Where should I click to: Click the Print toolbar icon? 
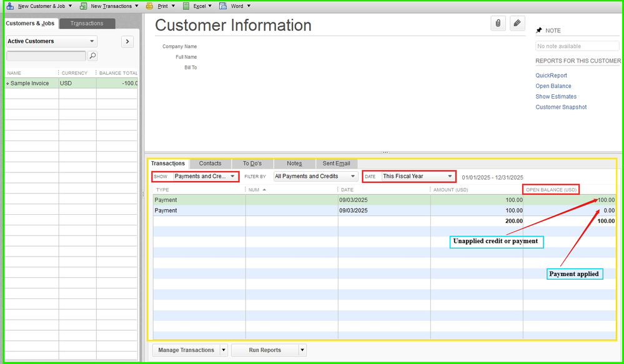[x=149, y=6]
